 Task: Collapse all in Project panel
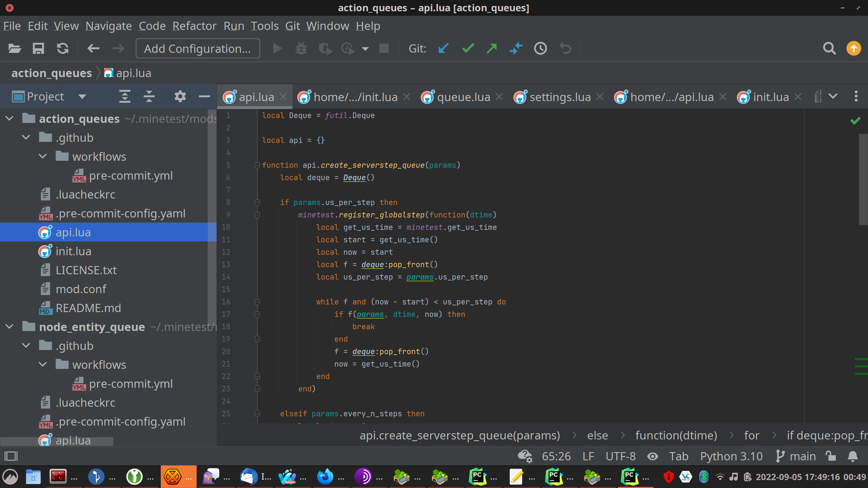click(149, 97)
